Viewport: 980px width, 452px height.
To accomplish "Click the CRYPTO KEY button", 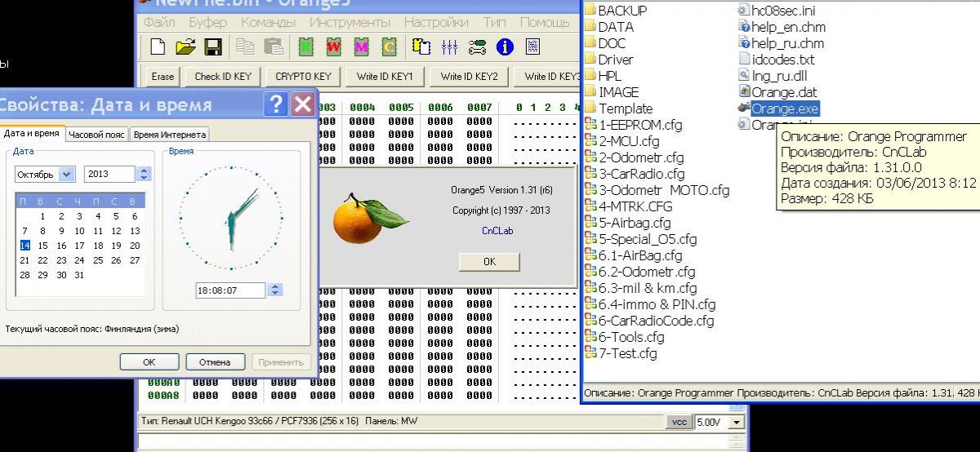I will (x=303, y=77).
